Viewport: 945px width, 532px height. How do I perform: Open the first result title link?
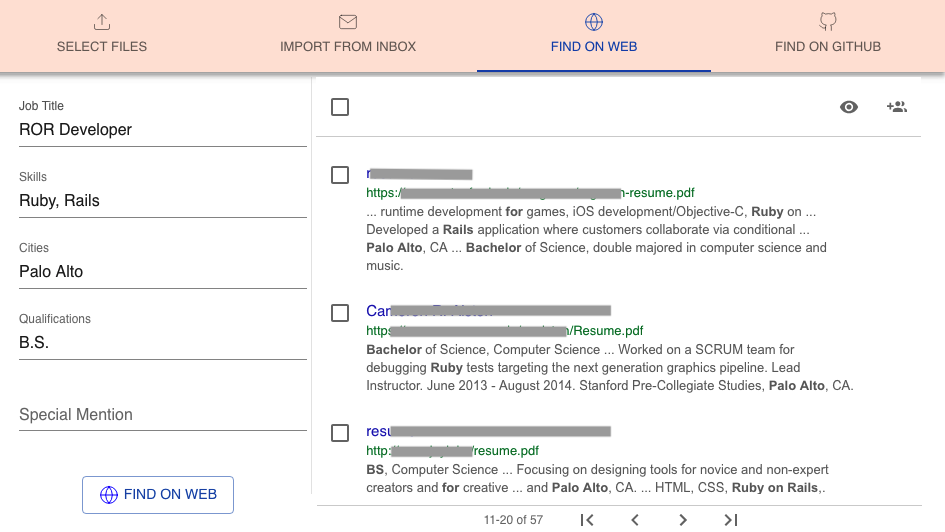(419, 174)
